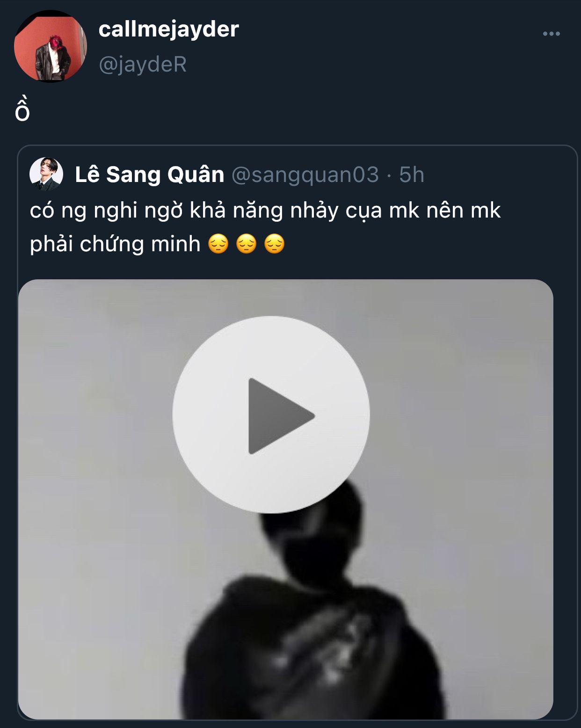Viewport: 581px width, 728px height.
Task: Click the @jaydeR handle
Action: coord(143,64)
